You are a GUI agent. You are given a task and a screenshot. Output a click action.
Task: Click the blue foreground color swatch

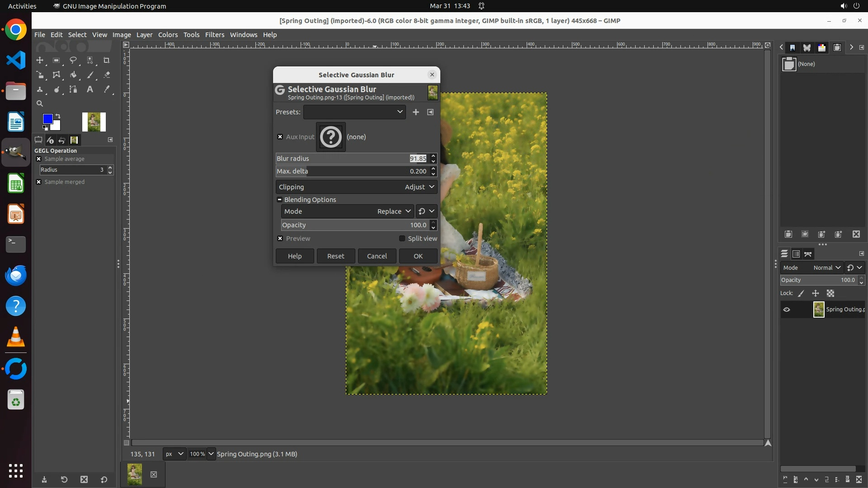pos(47,119)
